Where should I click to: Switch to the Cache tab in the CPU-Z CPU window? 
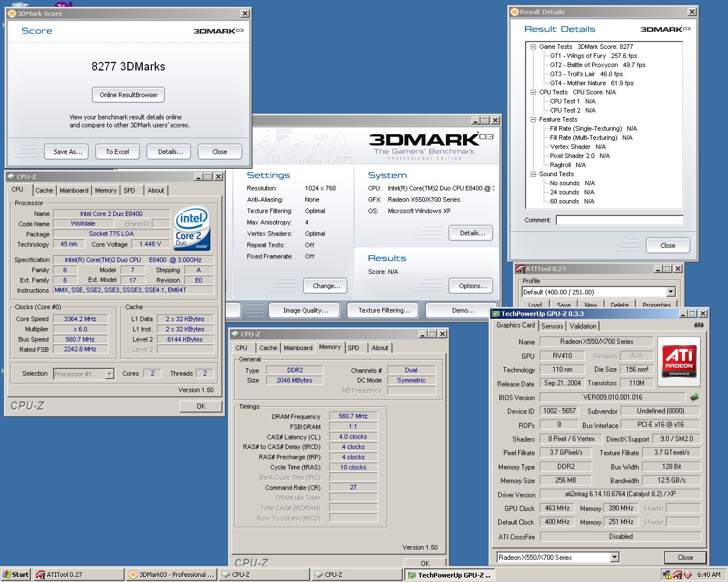44,190
